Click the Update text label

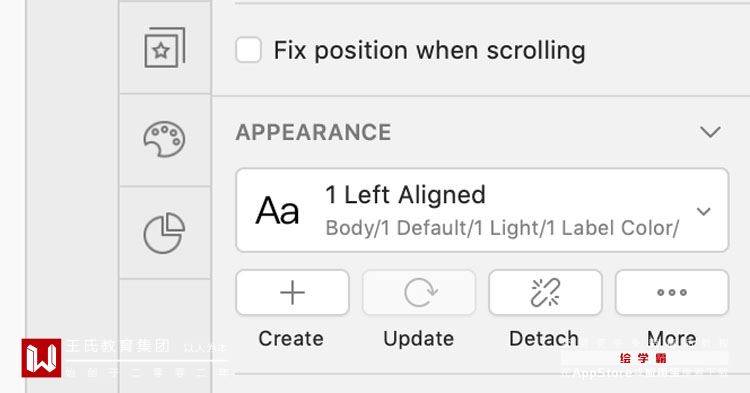click(419, 339)
